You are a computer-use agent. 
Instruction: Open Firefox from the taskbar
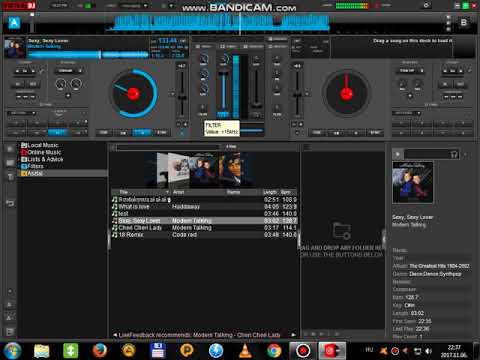pos(99,350)
